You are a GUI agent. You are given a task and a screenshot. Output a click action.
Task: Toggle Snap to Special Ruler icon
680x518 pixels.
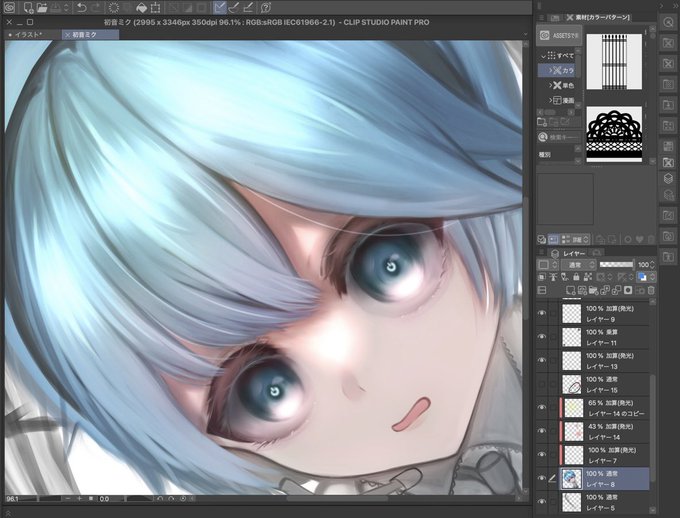pyautogui.click(x=234, y=7)
